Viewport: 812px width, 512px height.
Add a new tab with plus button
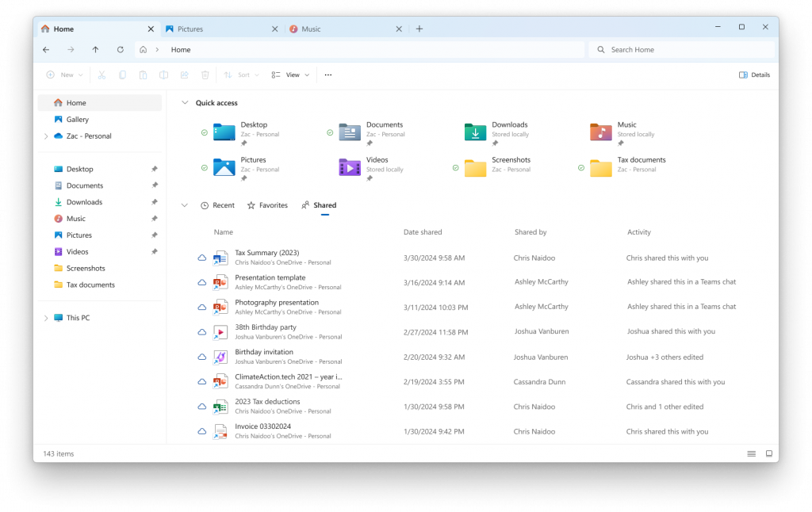(x=419, y=29)
